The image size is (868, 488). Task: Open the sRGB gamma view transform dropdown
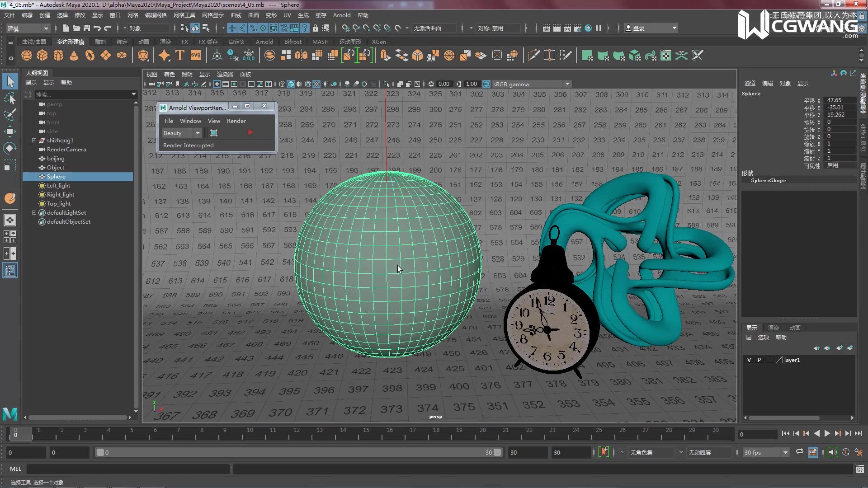coord(532,84)
